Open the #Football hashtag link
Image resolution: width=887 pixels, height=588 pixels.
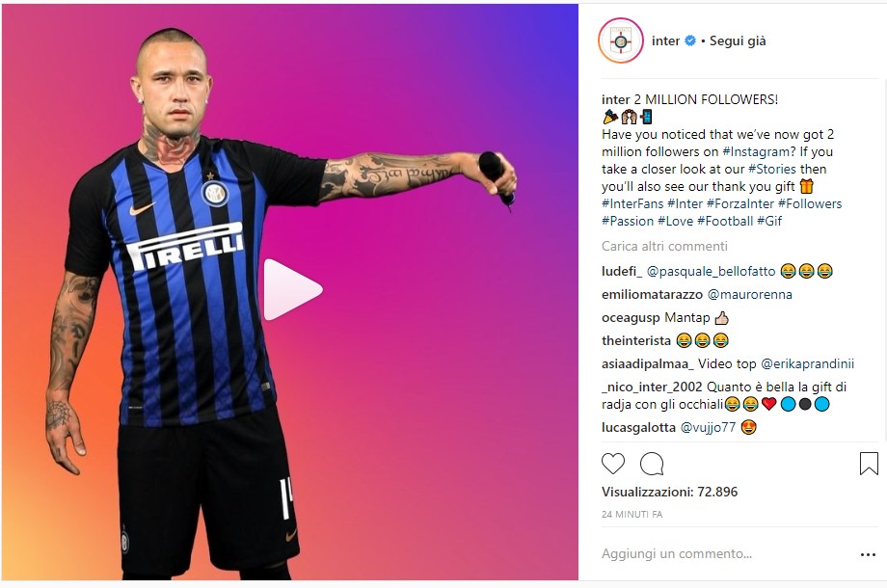pos(725,221)
